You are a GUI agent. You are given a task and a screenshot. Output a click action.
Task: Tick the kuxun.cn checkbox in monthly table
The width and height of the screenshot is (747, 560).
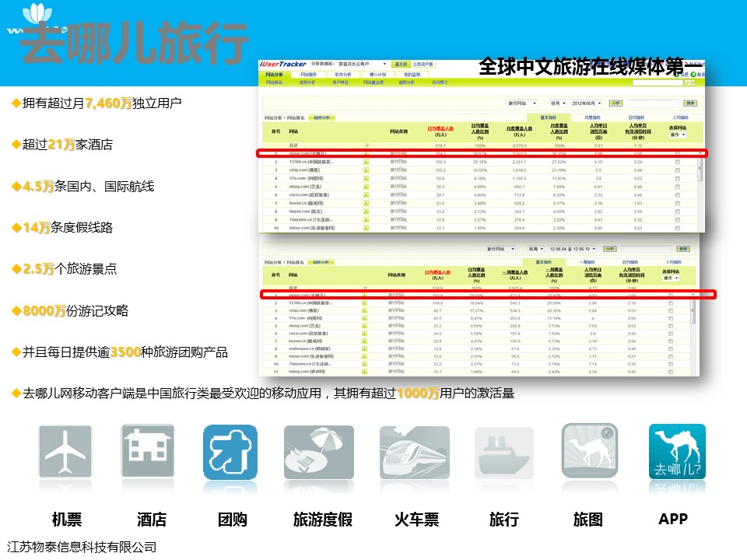click(x=678, y=203)
